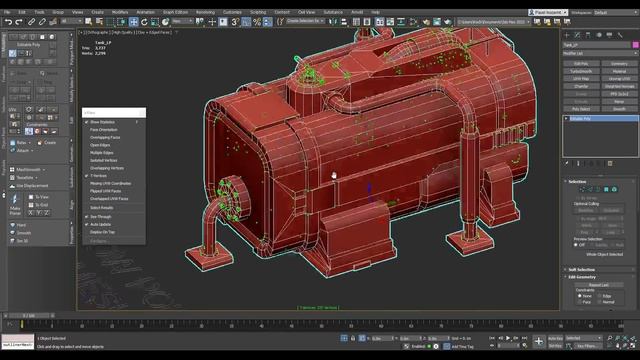Select the Link tool icon
Screen dimensions: 640x360
[31, 22]
